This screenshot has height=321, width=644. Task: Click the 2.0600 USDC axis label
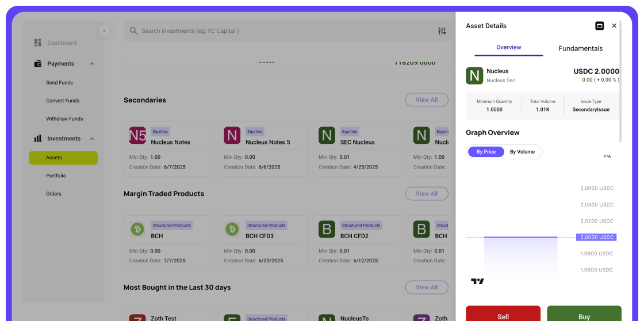[x=597, y=188]
